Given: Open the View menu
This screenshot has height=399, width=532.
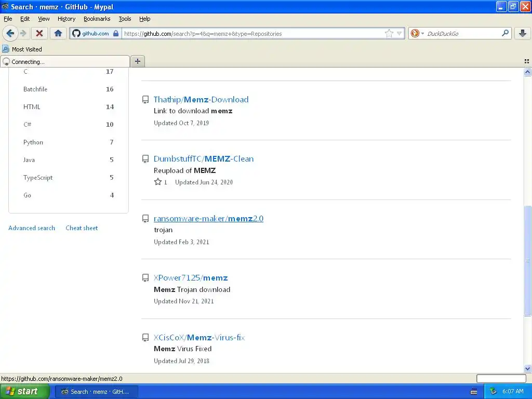Looking at the screenshot, I should tap(44, 19).
